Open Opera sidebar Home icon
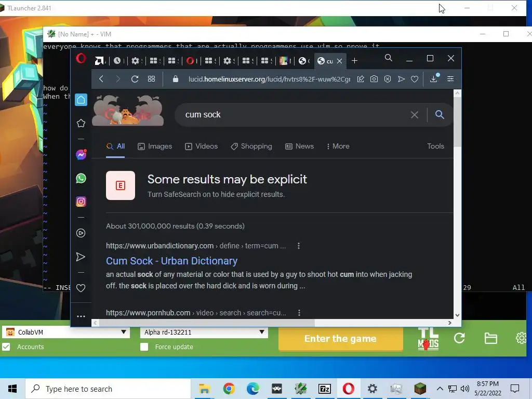Screen dimensions: 532x399 pyautogui.click(x=81, y=100)
